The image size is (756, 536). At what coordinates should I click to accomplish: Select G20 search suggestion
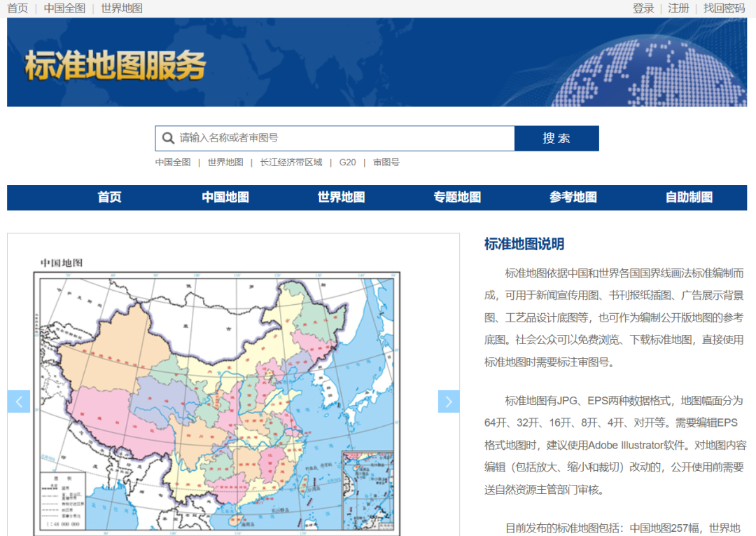click(348, 163)
